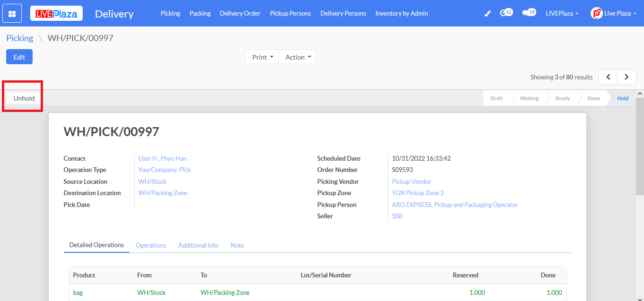Click the From column header
This screenshot has width=644, height=301.
click(x=144, y=275)
